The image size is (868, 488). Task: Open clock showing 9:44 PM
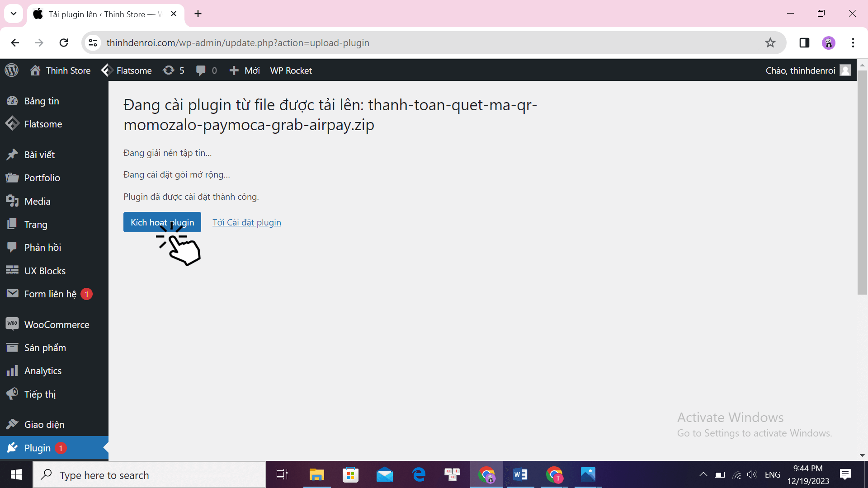[x=808, y=474]
